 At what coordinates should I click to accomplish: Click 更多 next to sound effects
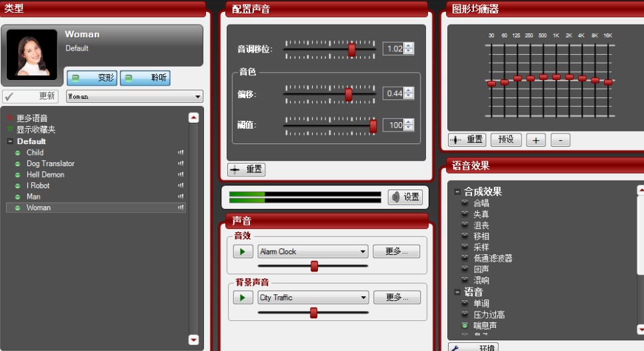click(397, 252)
